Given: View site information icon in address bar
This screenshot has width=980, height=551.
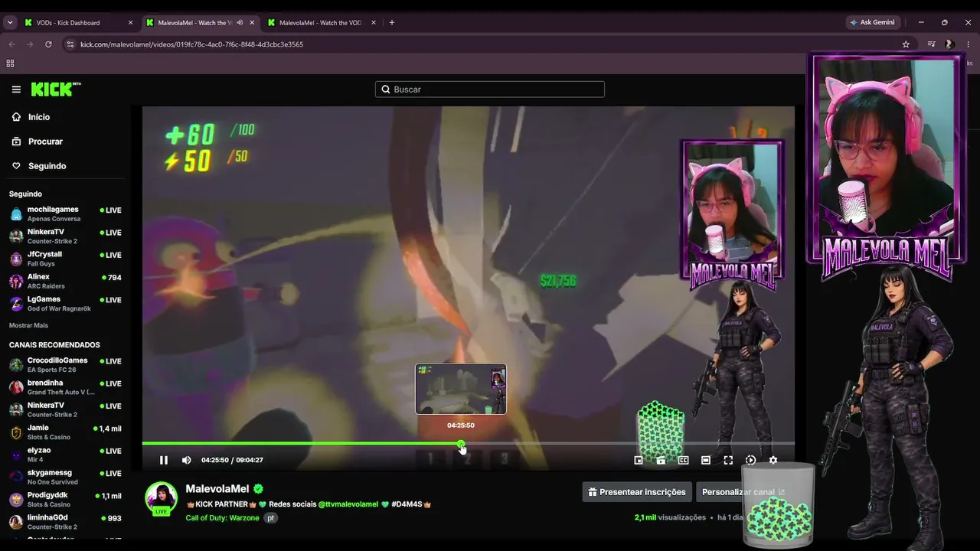Looking at the screenshot, I should click(x=70, y=44).
